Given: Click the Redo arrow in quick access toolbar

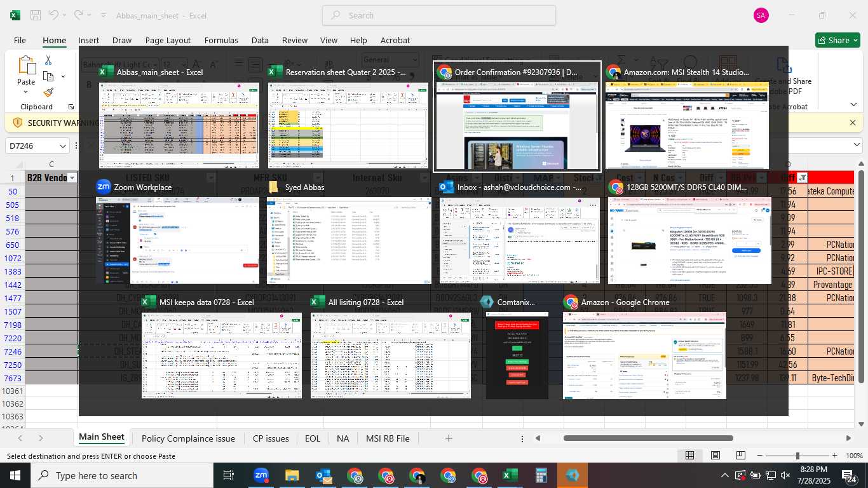Looking at the screenshot, I should click(x=78, y=15).
